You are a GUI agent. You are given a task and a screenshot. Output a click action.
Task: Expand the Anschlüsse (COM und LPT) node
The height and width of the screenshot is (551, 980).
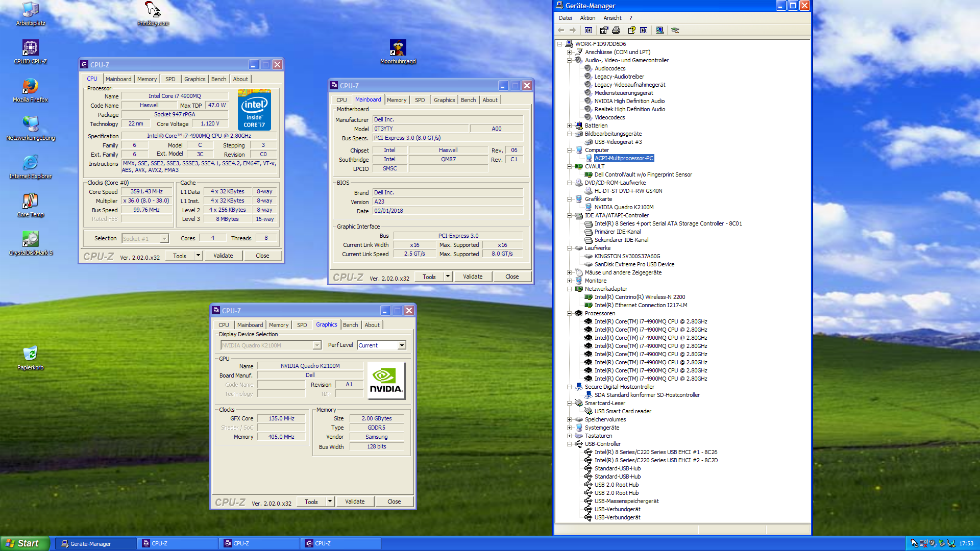point(569,52)
